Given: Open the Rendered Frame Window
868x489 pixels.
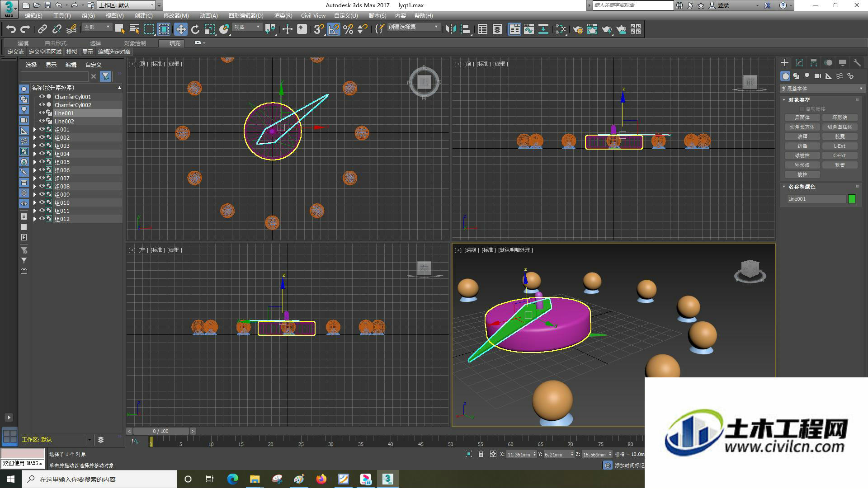Looking at the screenshot, I should pos(592,29).
